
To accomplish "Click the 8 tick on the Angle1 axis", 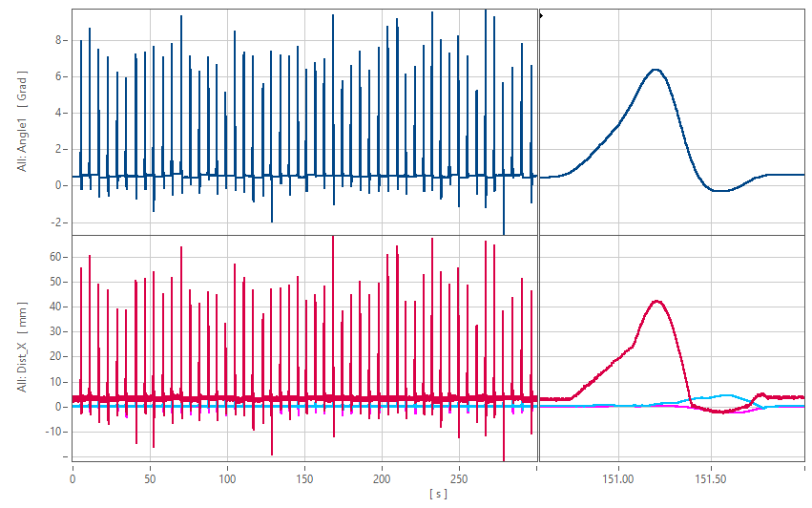I will tap(58, 40).
